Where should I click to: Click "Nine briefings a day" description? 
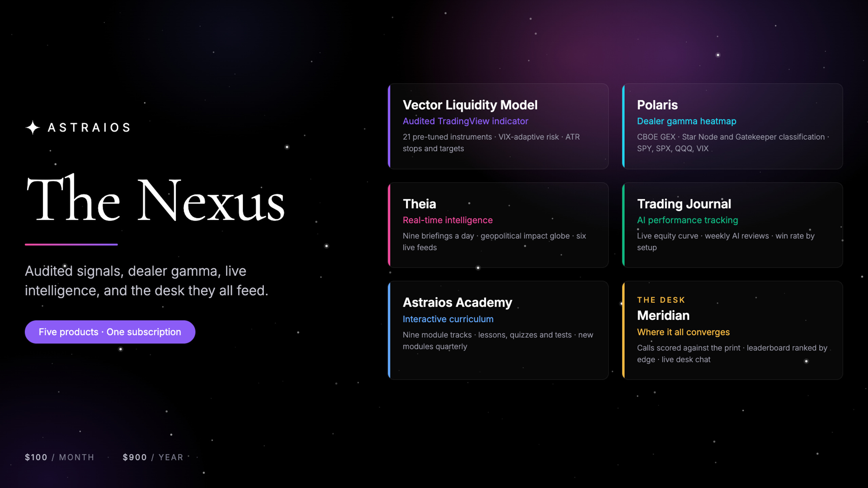coord(494,242)
